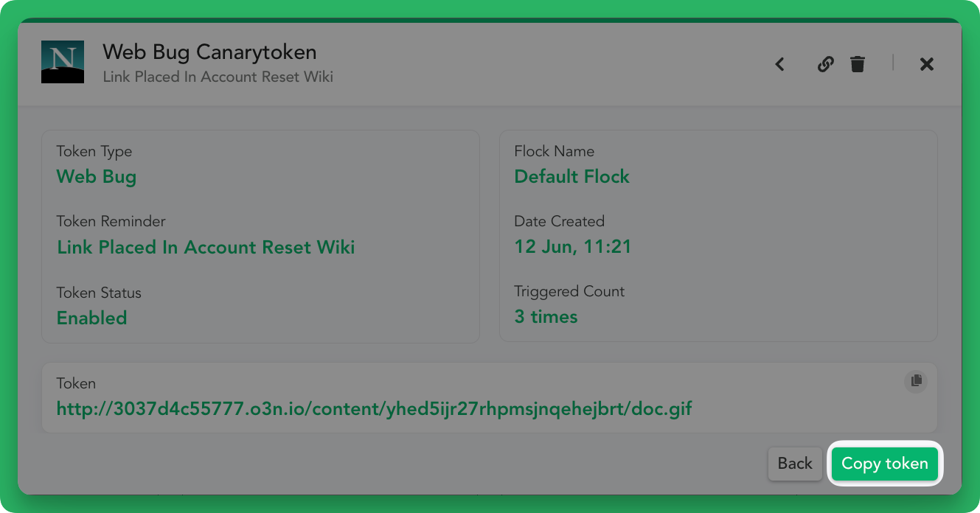Click the Flock Name label
This screenshot has height=513, width=980.
click(554, 151)
